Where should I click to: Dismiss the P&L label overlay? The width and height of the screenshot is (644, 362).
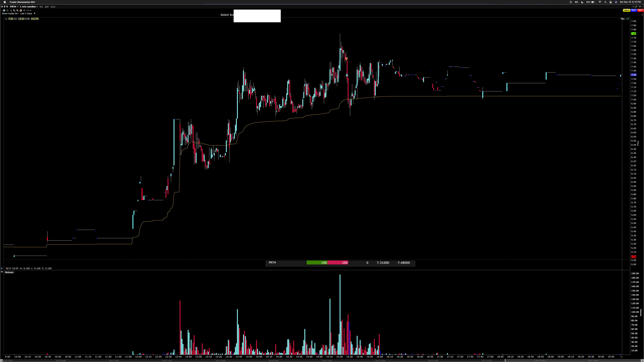click(620, 19)
